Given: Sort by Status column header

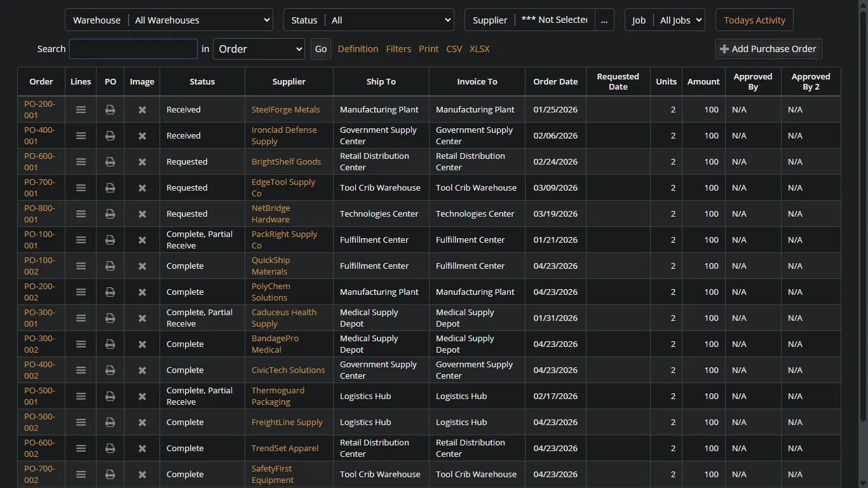Looking at the screenshot, I should (202, 81).
